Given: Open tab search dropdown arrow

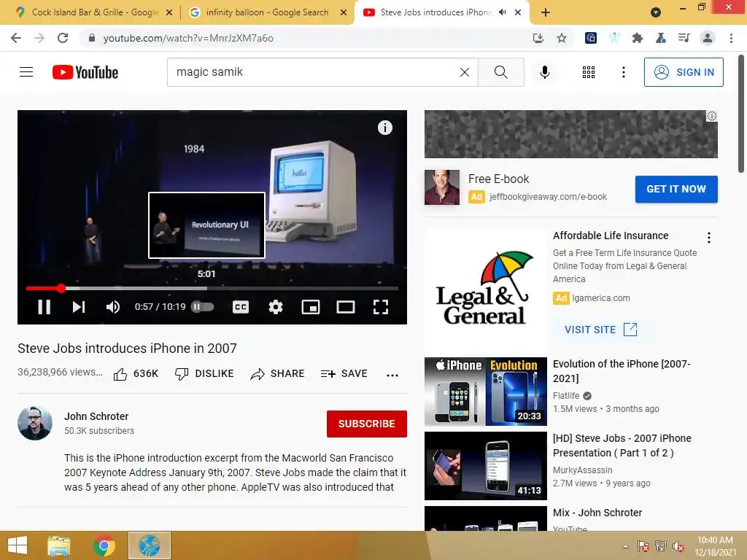Looking at the screenshot, I should 656,12.
